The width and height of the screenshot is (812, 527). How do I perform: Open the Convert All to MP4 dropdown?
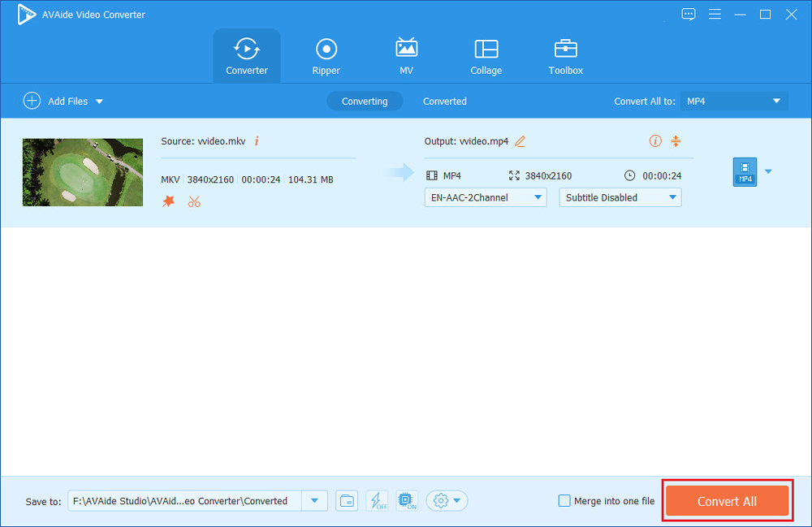click(734, 101)
